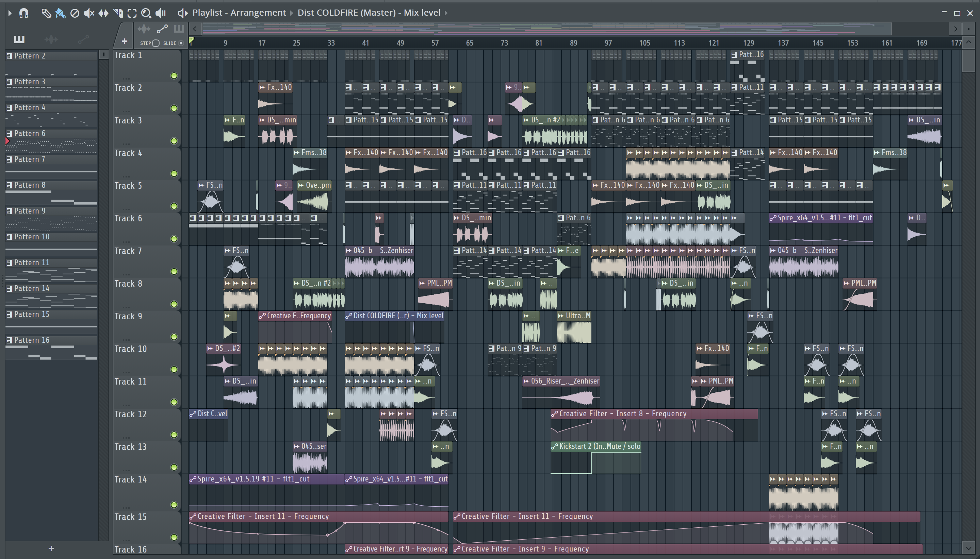The image size is (980, 559).
Task: Mute Track 2 with green light
Action: pyautogui.click(x=174, y=108)
